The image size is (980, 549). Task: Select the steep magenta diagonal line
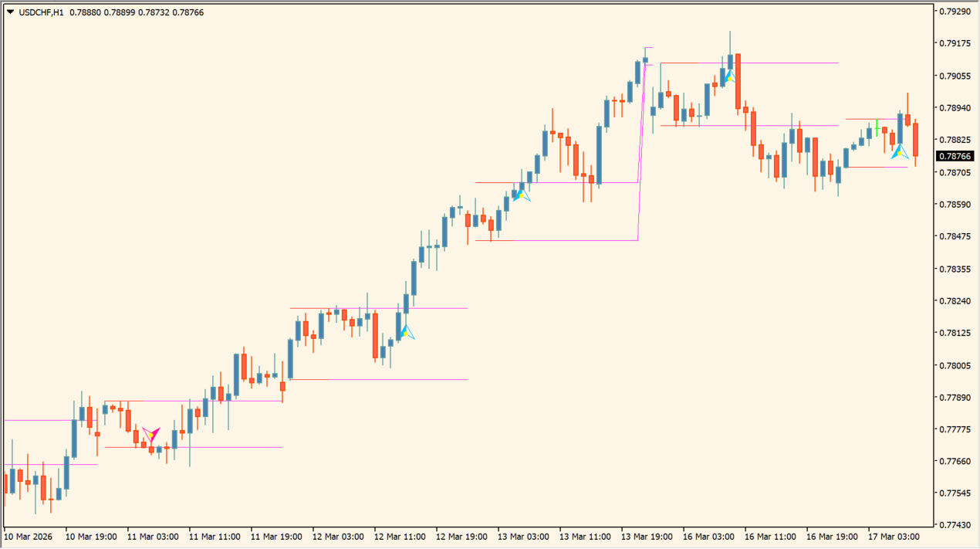coord(642,154)
